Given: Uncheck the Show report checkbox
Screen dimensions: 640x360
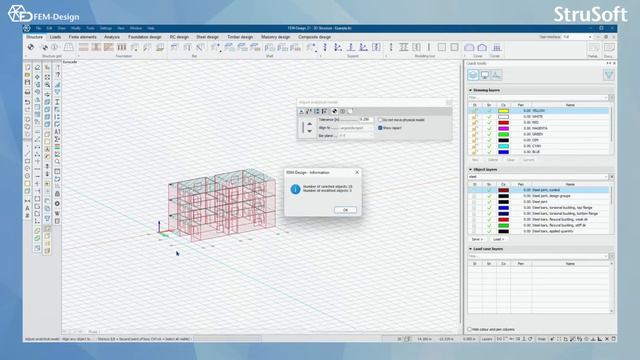Looking at the screenshot, I should (380, 128).
